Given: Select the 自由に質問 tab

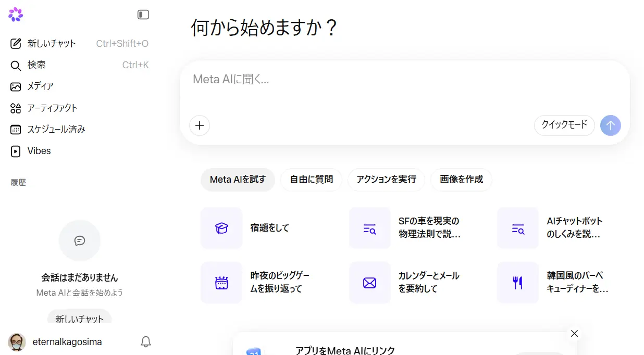Looking at the screenshot, I should [x=312, y=180].
